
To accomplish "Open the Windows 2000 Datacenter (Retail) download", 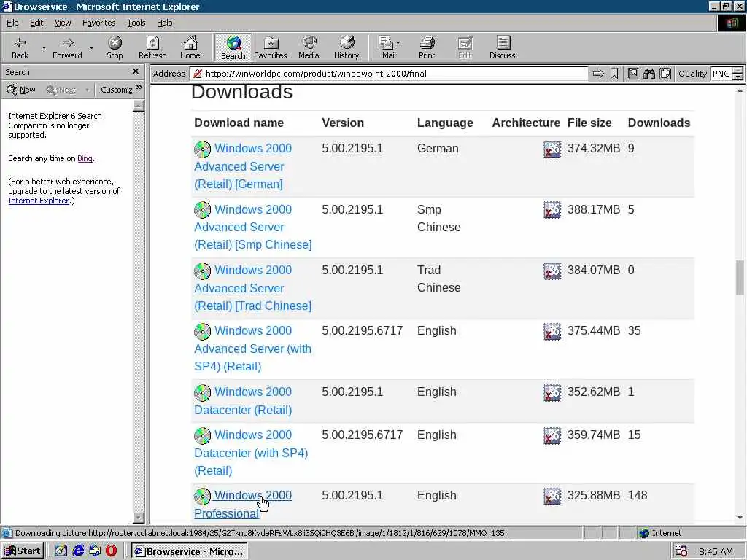I will [243, 401].
